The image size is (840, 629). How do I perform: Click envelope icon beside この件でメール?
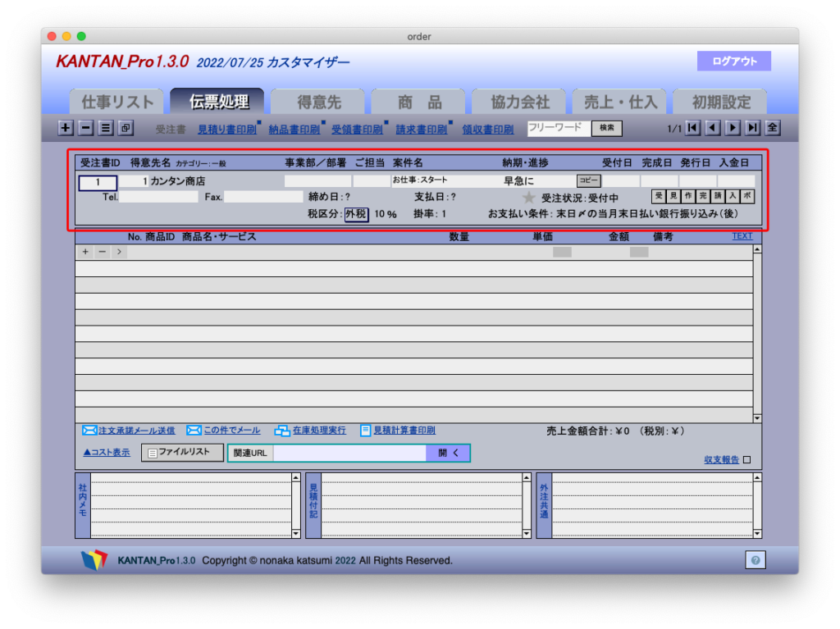coord(194,431)
